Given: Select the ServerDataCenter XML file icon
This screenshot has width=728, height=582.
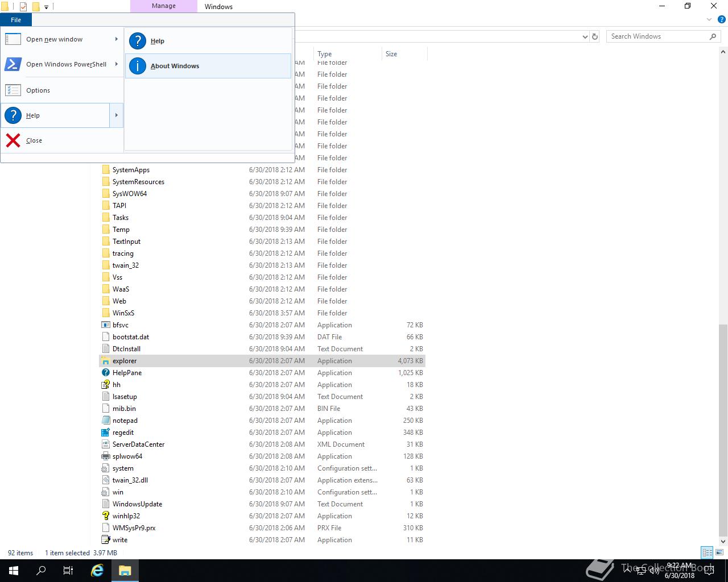Looking at the screenshot, I should tap(106, 444).
